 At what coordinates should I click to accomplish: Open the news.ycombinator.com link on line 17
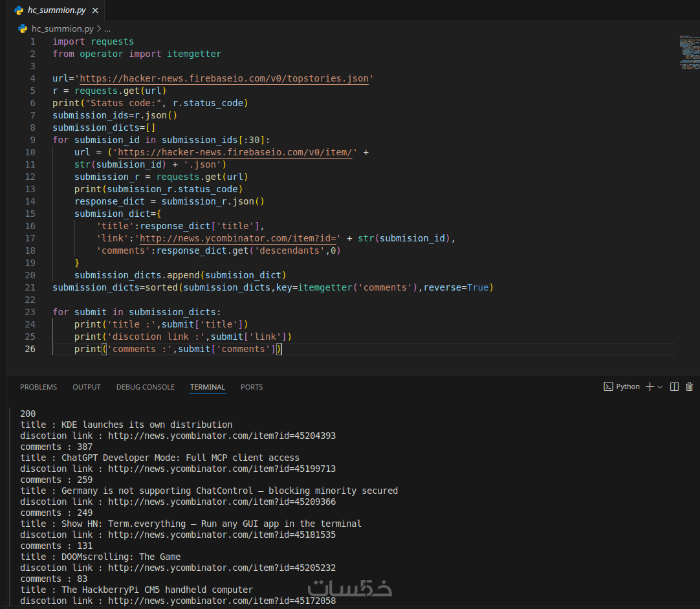(x=237, y=238)
